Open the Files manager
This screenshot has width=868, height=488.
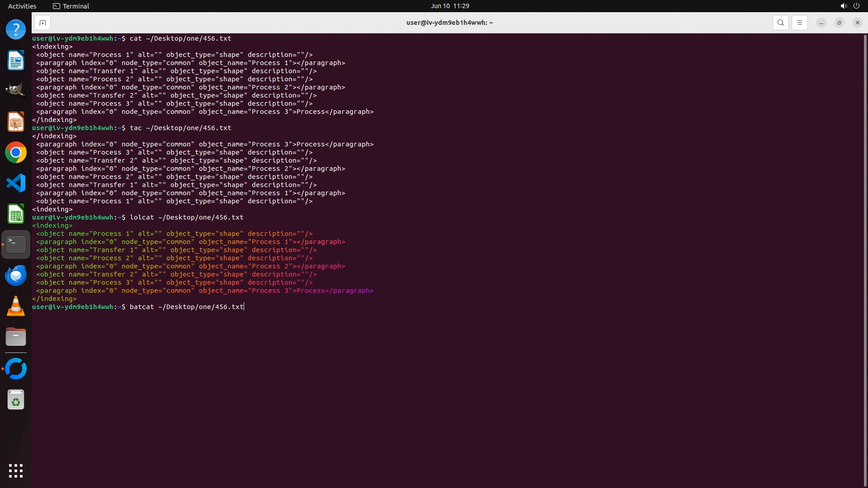coord(16,337)
